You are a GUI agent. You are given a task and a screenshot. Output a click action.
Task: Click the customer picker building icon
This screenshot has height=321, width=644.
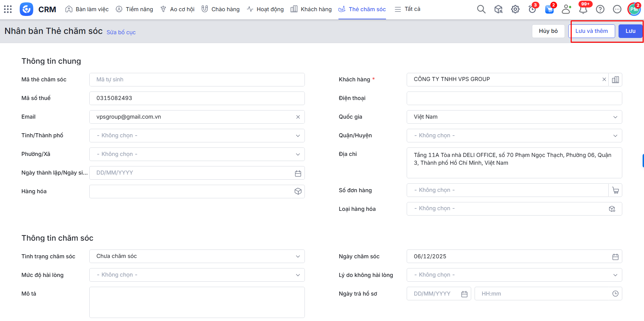tap(615, 80)
